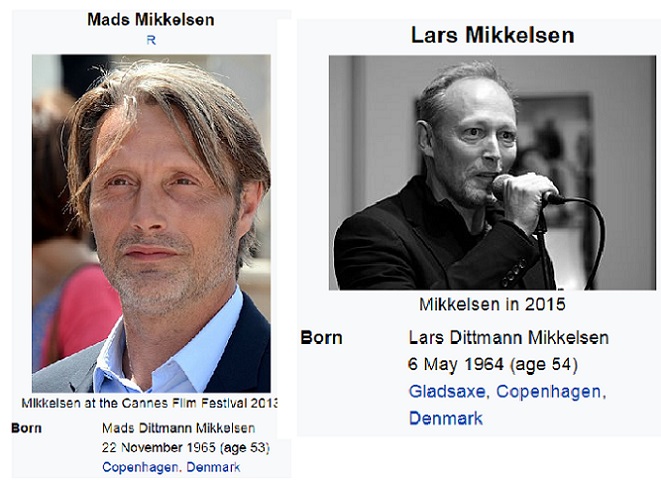This screenshot has height=480, width=661.
Task: Click the Mads Mikkelsen infobox heading
Action: tap(150, 19)
